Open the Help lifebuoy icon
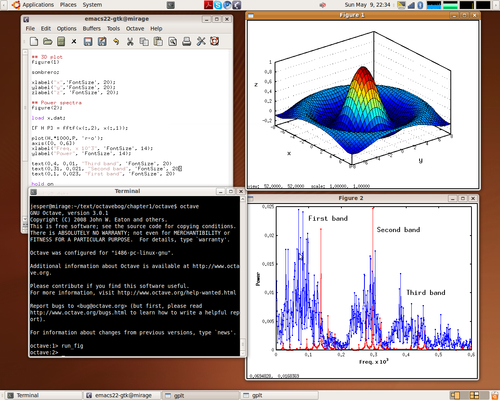 coord(215,41)
